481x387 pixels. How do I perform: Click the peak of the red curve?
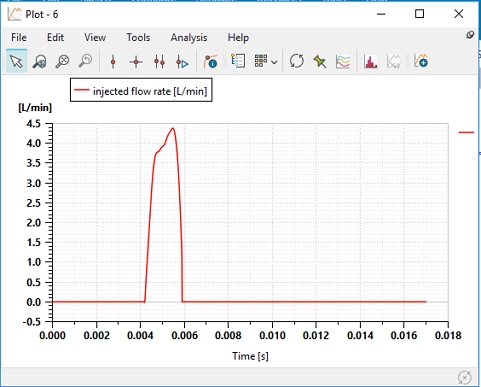[173, 128]
